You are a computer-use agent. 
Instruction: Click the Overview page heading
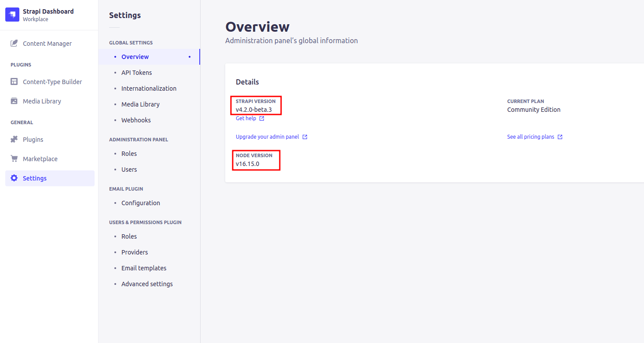click(x=257, y=27)
